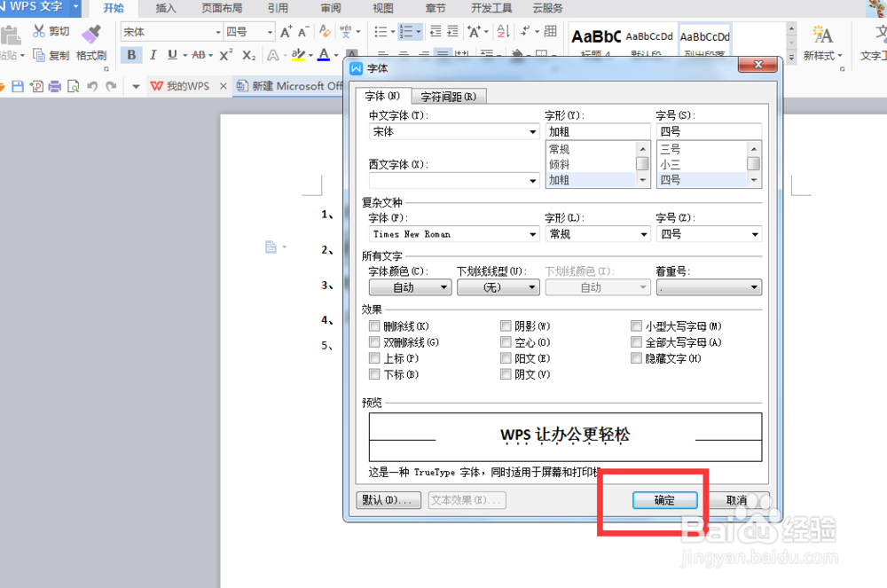Click the 确定 button
The image size is (887, 588).
664,500
